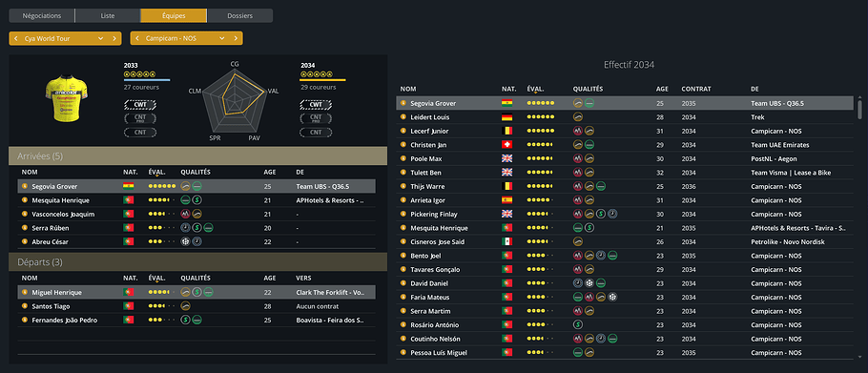Image resolution: width=868 pixels, height=373 pixels.
Task: Click the yellow team jersey icon
Action: (67, 98)
